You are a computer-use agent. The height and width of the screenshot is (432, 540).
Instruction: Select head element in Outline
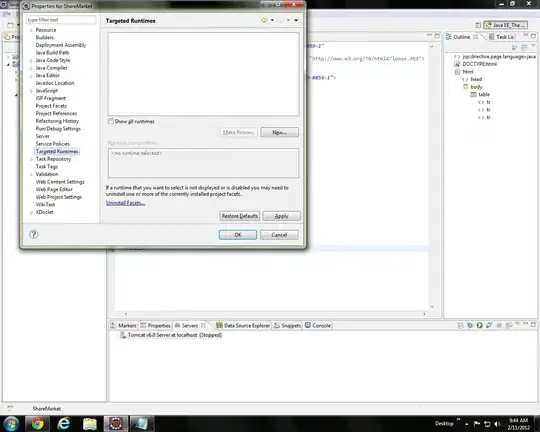pos(476,79)
